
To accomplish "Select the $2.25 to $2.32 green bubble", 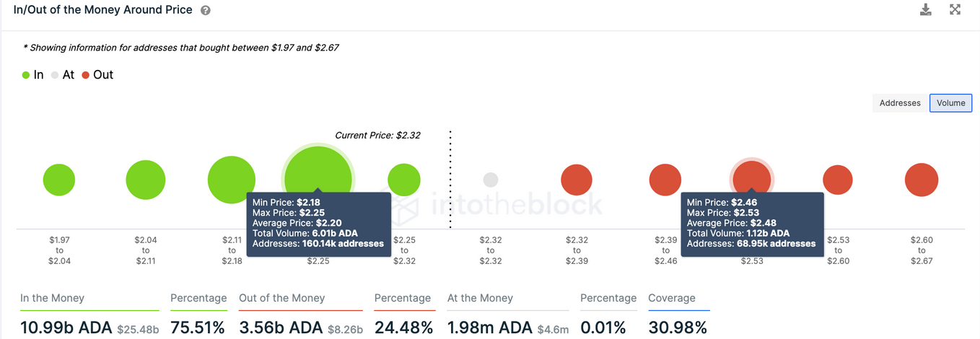I will point(404,180).
